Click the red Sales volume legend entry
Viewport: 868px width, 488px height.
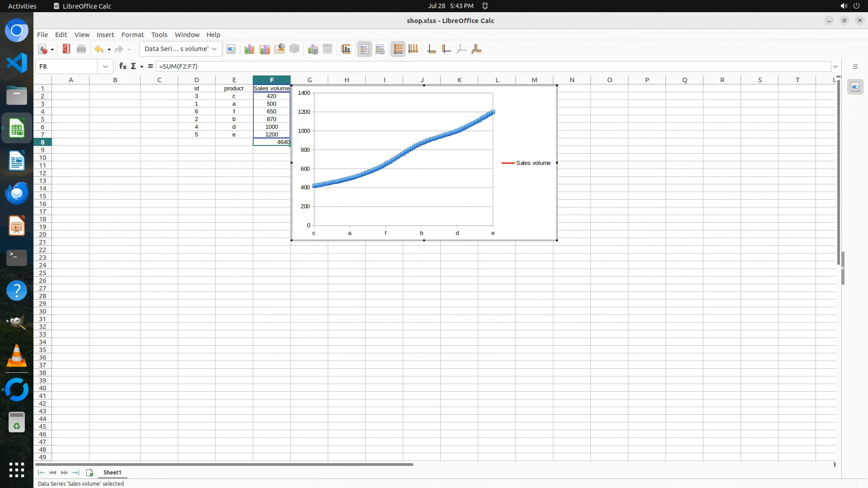(527, 163)
